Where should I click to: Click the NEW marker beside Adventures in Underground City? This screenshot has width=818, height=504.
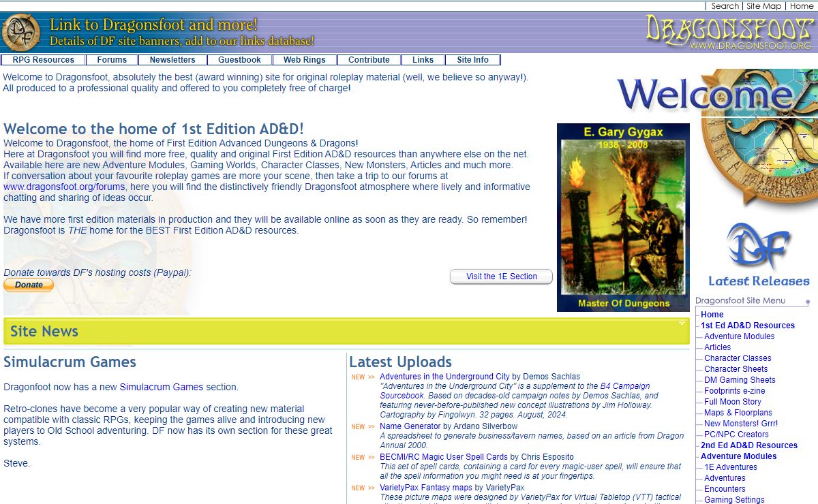click(x=363, y=377)
